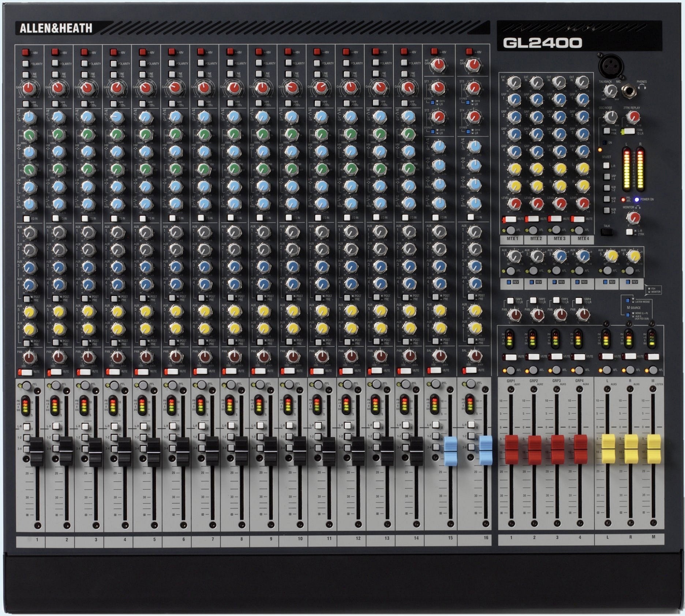Click the GL2400 model label

pyautogui.click(x=542, y=43)
